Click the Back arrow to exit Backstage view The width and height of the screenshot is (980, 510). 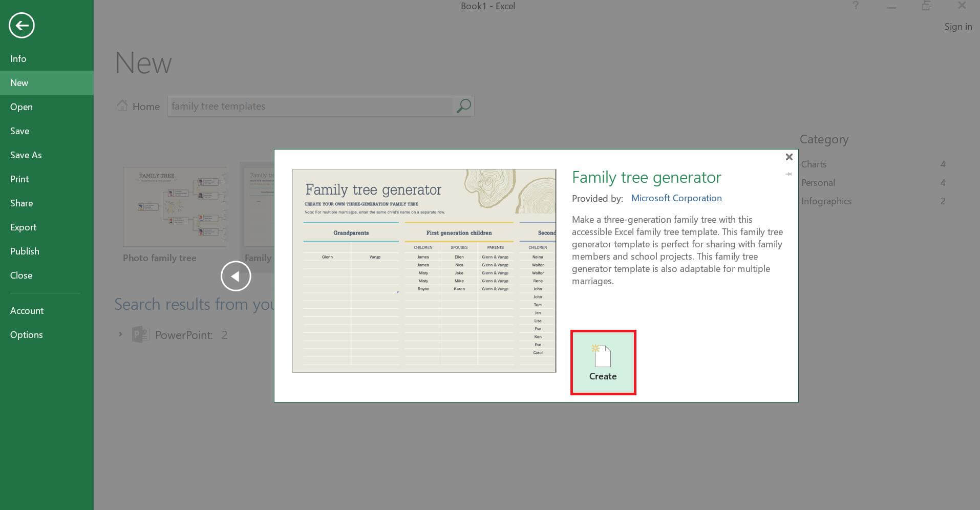click(x=22, y=25)
